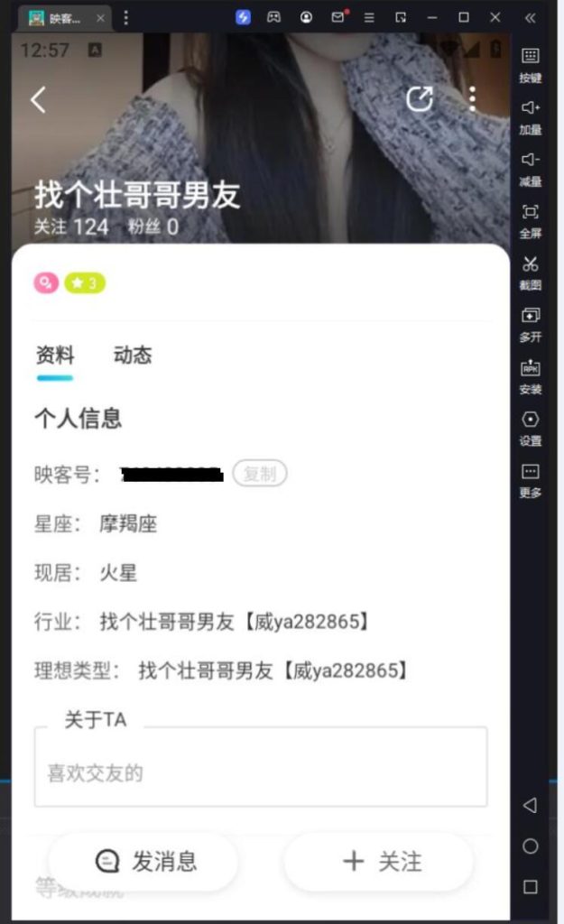Enter fullscreen with the 全屏 icon

click(x=530, y=220)
